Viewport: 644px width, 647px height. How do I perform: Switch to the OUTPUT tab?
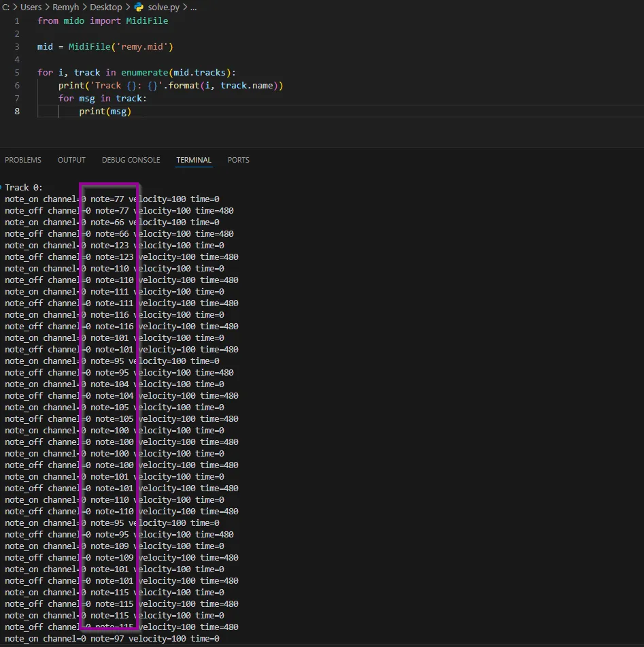coord(71,160)
